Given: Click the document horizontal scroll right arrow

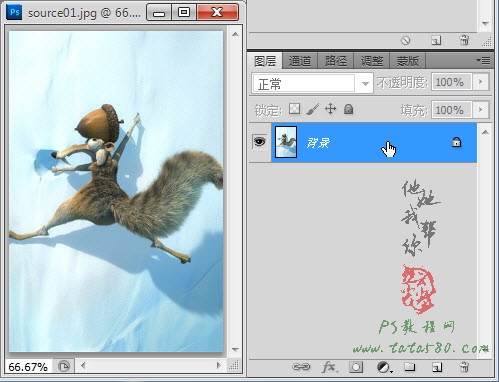Looking at the screenshot, I should click(218, 366).
